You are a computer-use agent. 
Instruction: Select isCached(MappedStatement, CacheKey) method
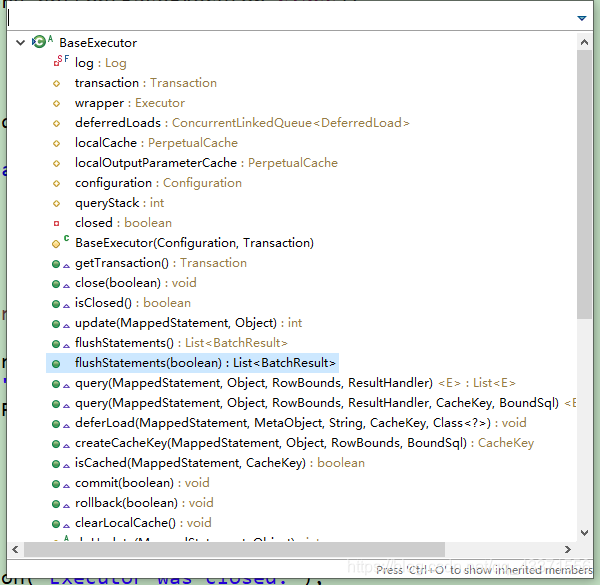[220, 463]
